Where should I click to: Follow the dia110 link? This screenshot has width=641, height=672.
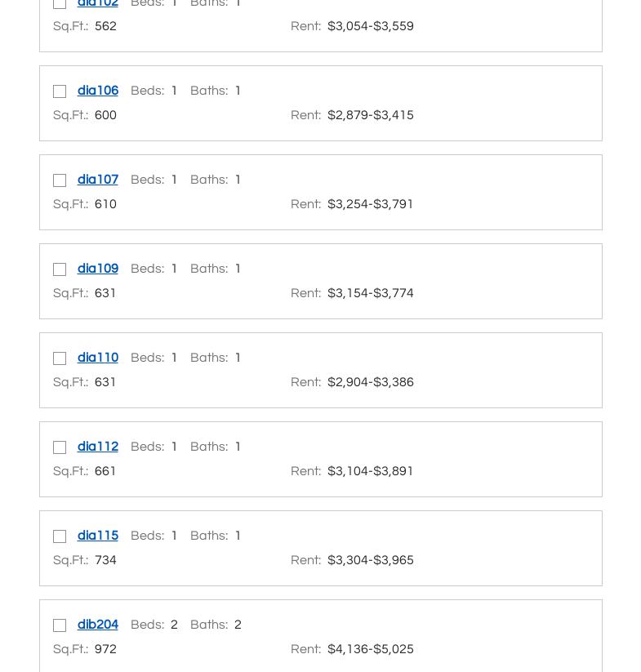click(x=98, y=358)
